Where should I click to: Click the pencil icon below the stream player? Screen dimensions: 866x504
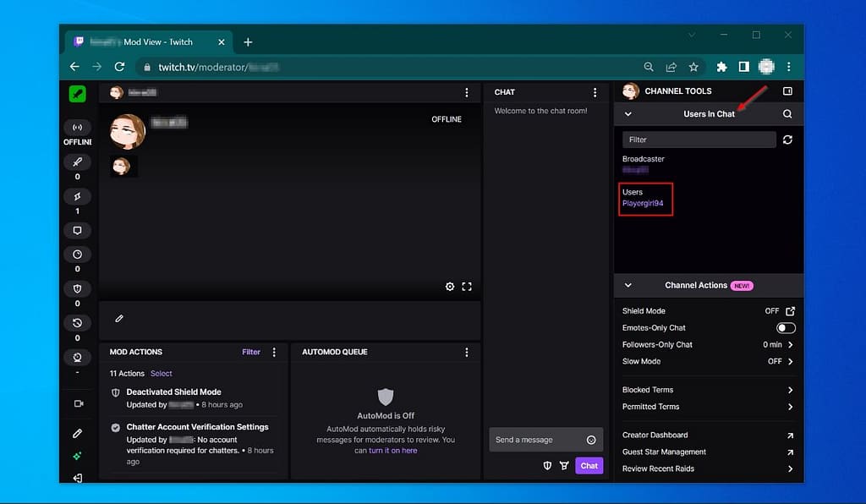119,319
